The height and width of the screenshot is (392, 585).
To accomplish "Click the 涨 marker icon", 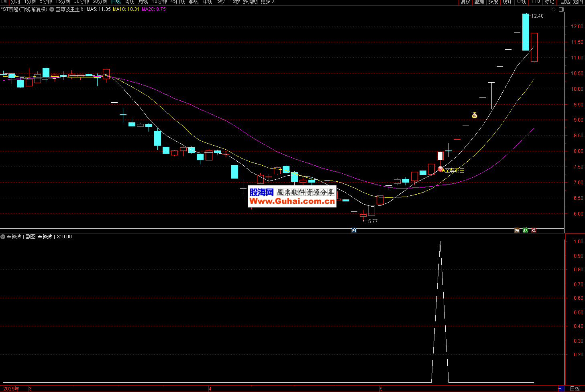I will pos(534,230).
